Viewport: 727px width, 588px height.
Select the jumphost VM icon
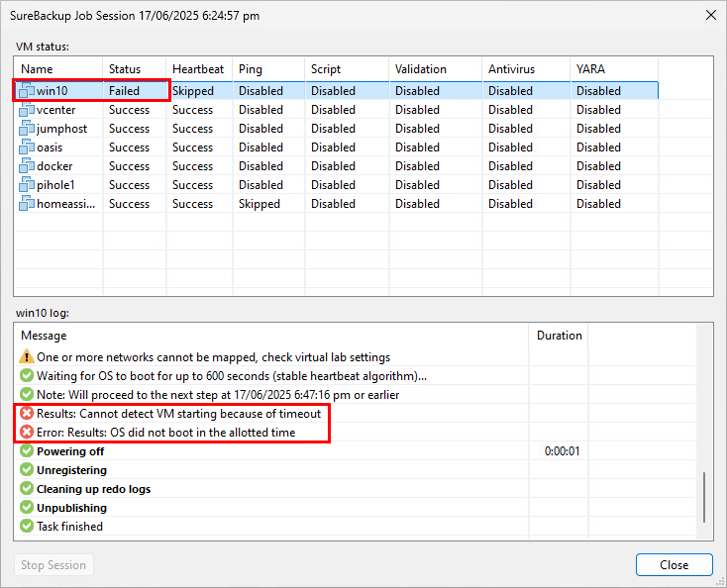click(x=28, y=129)
